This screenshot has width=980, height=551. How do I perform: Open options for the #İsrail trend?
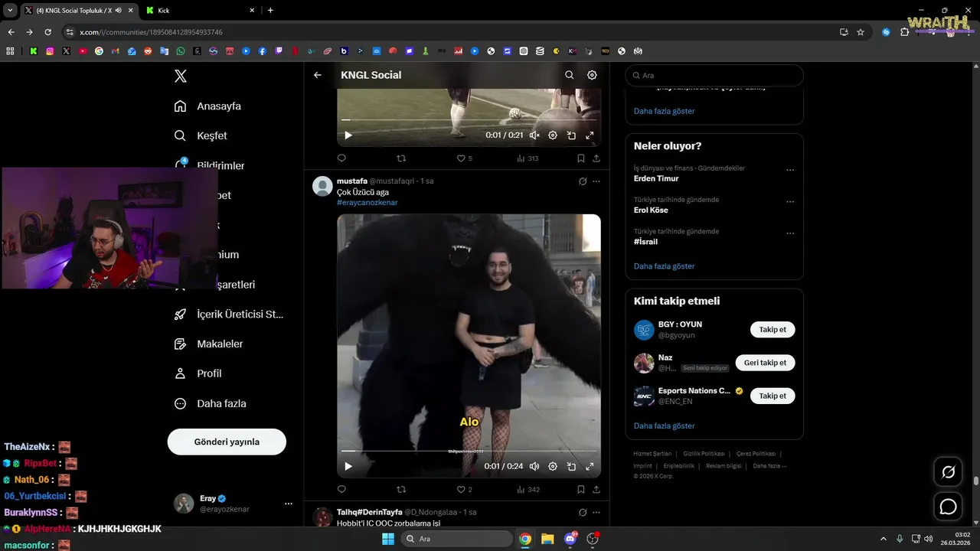(x=790, y=233)
